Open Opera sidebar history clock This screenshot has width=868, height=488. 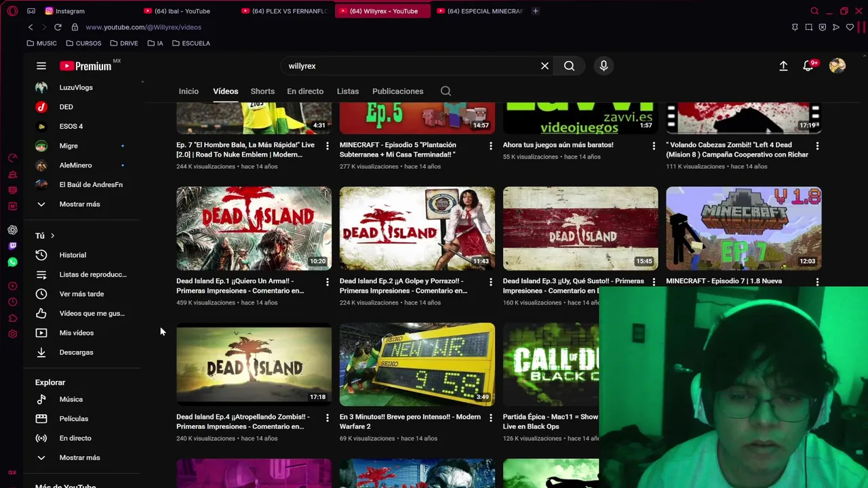point(12,302)
